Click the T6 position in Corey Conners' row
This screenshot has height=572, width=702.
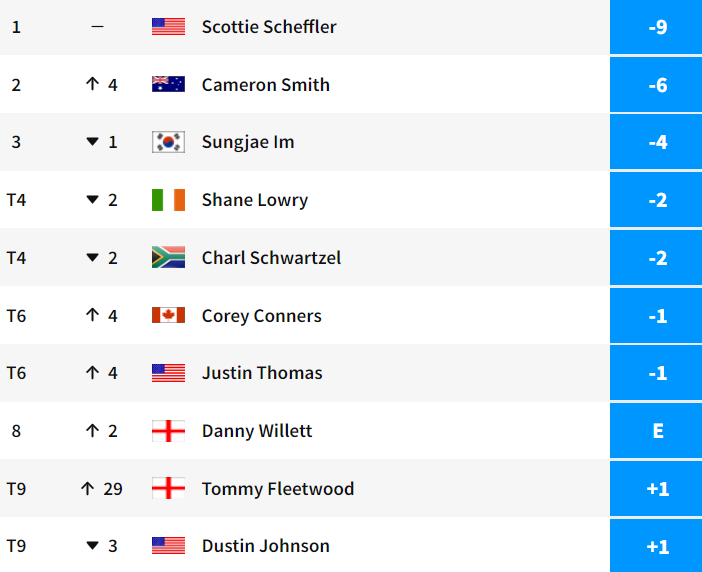tap(16, 316)
